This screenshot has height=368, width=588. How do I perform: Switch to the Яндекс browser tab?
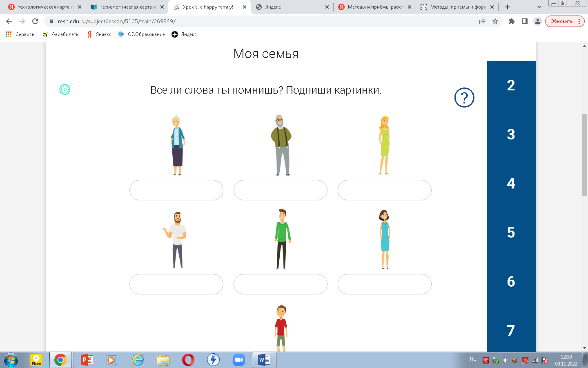[x=292, y=7]
